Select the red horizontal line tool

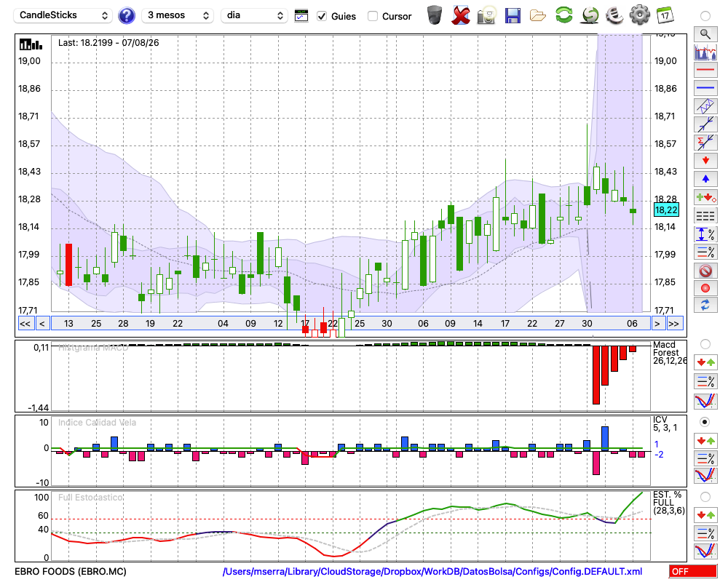click(x=705, y=70)
